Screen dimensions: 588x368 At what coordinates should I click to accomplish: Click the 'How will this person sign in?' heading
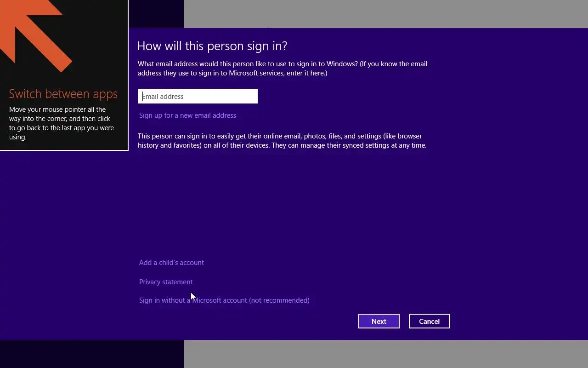point(212,46)
